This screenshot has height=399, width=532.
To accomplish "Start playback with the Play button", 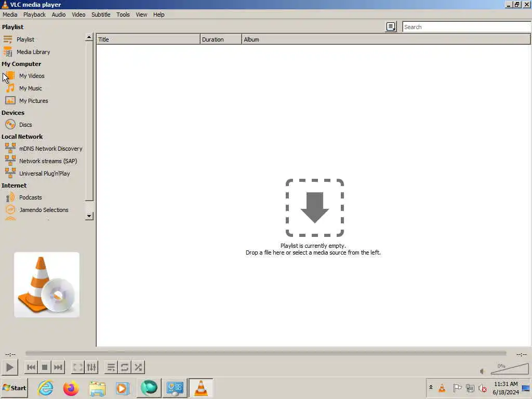I will pos(9,367).
